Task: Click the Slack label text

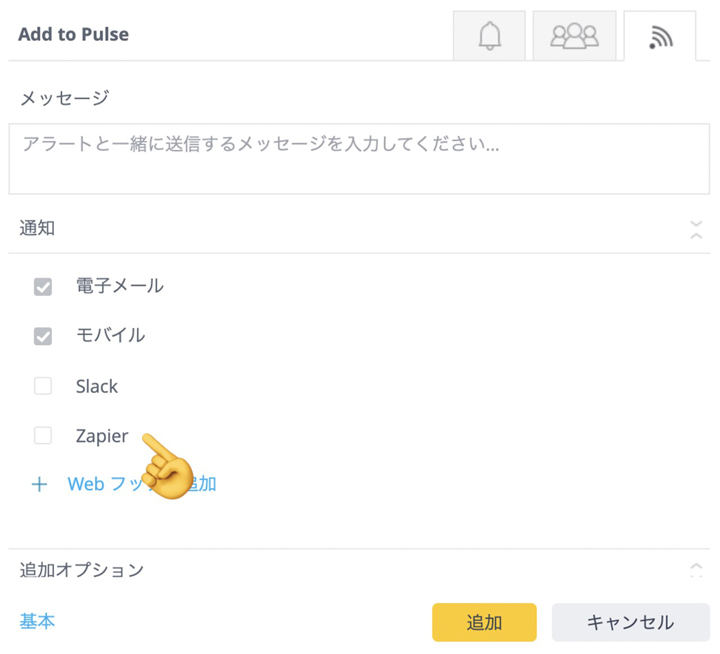Action: pos(97,386)
